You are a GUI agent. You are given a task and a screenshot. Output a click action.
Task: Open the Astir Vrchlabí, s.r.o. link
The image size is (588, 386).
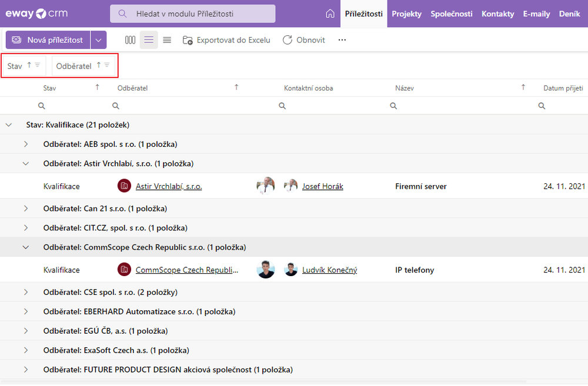click(x=169, y=186)
